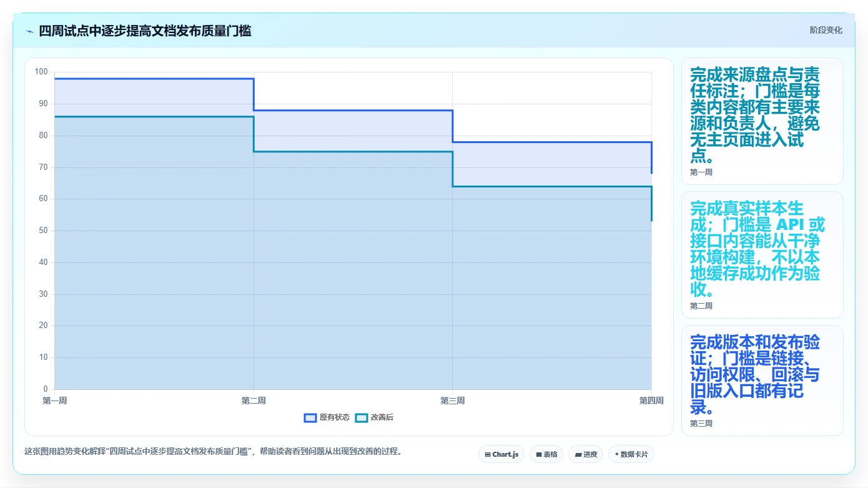Click the teal 改善后 legend color box
The height and width of the screenshot is (488, 868).
pyautogui.click(x=362, y=418)
